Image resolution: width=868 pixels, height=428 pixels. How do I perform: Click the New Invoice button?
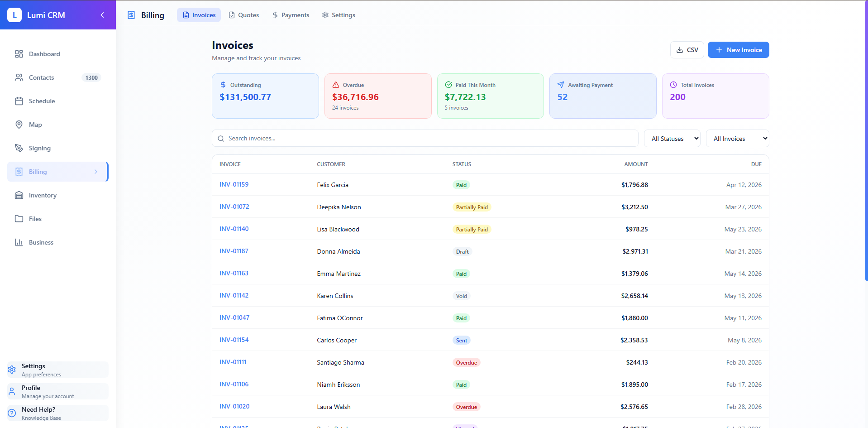[738, 50]
